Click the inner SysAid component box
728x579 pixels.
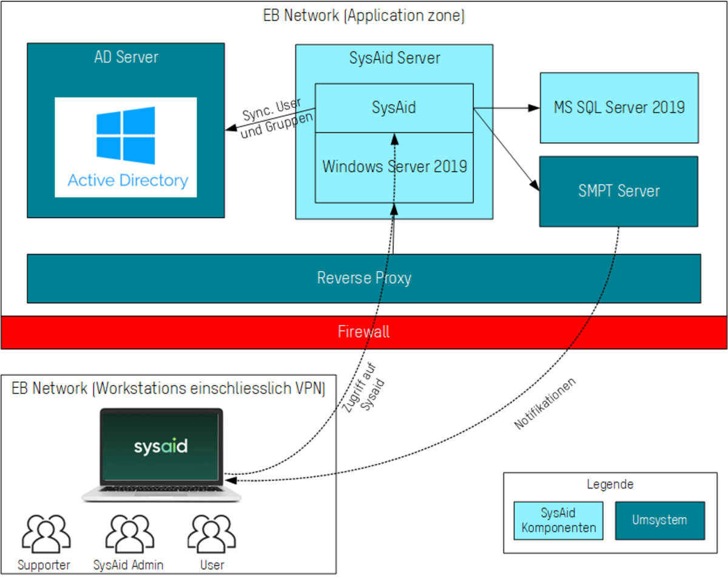394,108
